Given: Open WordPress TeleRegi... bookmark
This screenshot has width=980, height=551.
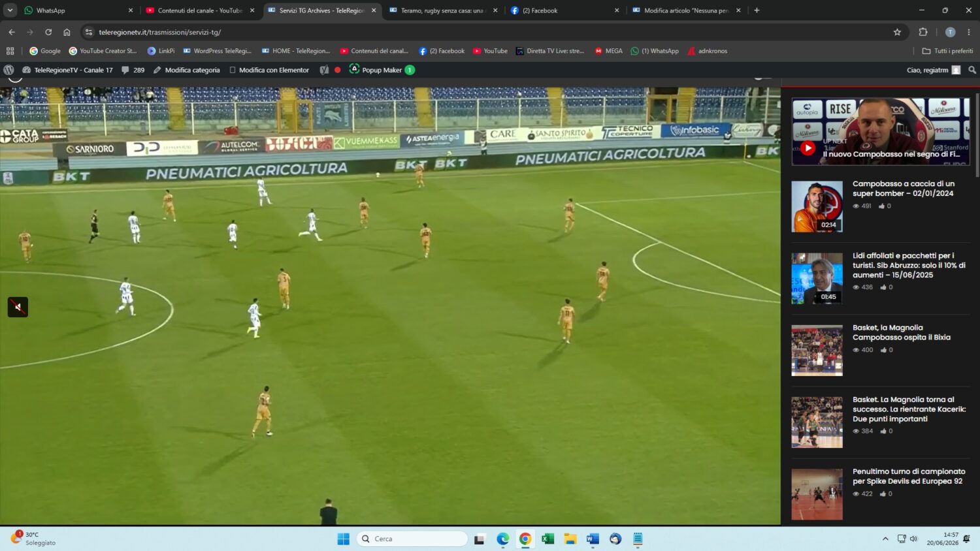Looking at the screenshot, I should coord(217,51).
